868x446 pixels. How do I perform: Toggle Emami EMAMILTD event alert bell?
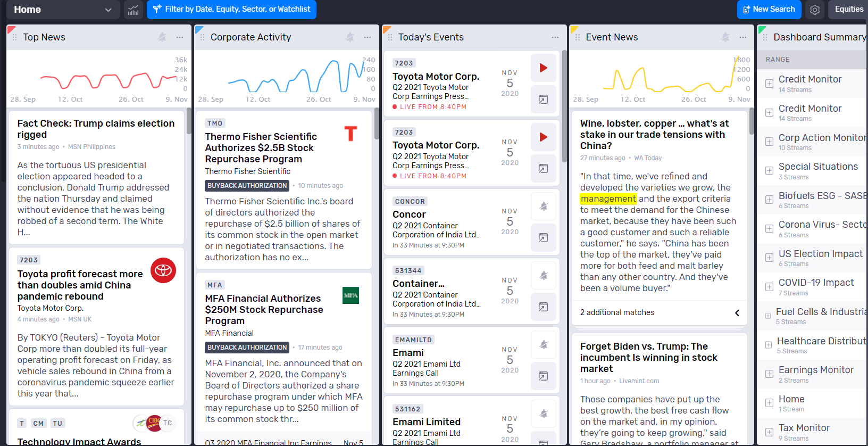544,345
